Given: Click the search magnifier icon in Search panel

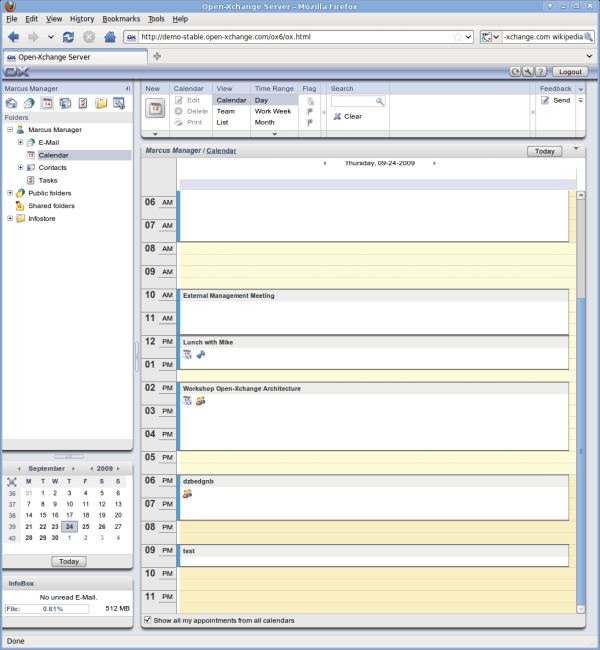Looking at the screenshot, I should (x=379, y=101).
